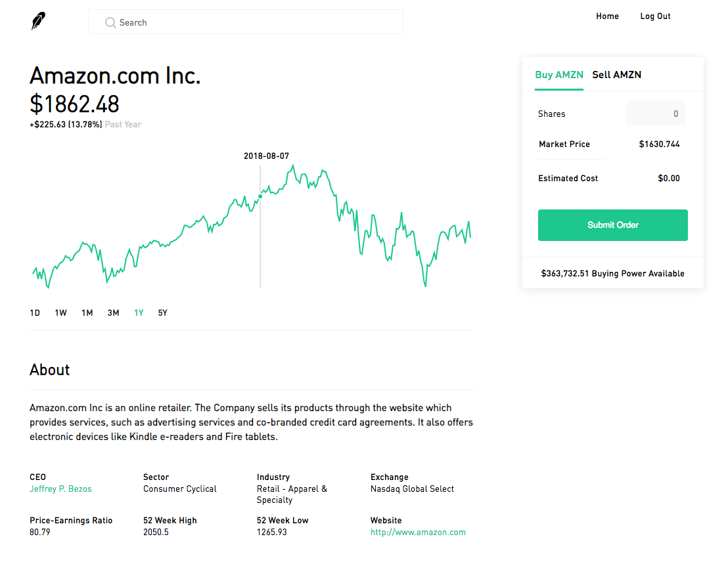
Task: Select the 1Y chart range
Action: coord(139,313)
